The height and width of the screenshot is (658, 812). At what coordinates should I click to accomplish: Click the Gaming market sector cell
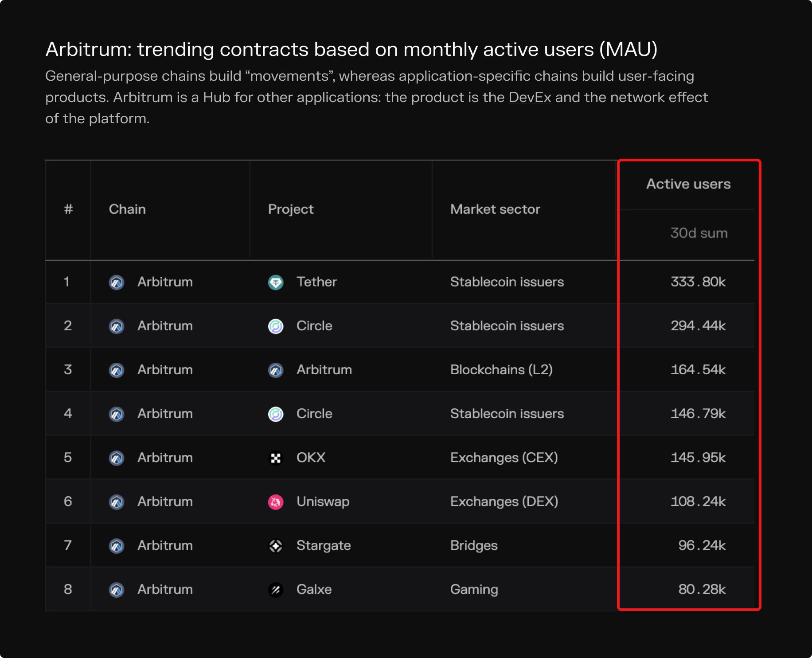pyautogui.click(x=474, y=589)
